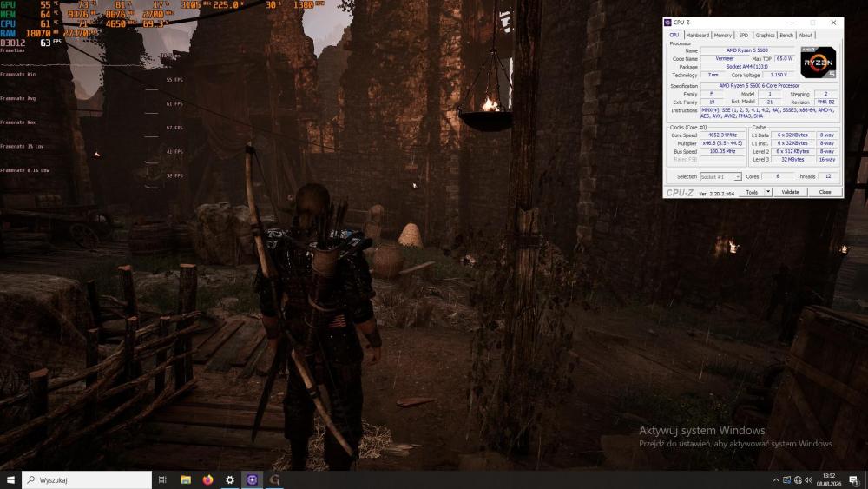
Task: Click the 'Ver. 2.20.2.x64' version text
Action: [717, 194]
